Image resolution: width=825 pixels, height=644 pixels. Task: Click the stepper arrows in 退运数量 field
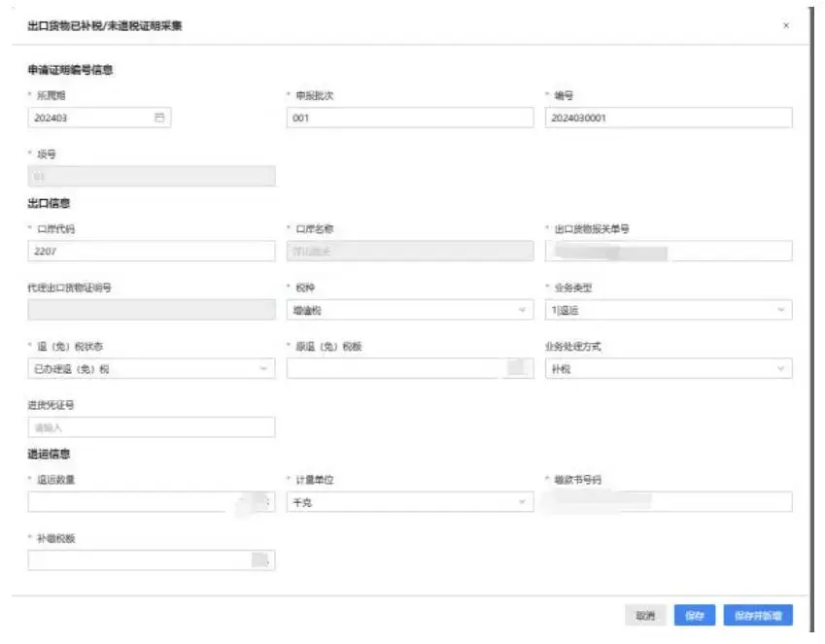pyautogui.click(x=268, y=502)
